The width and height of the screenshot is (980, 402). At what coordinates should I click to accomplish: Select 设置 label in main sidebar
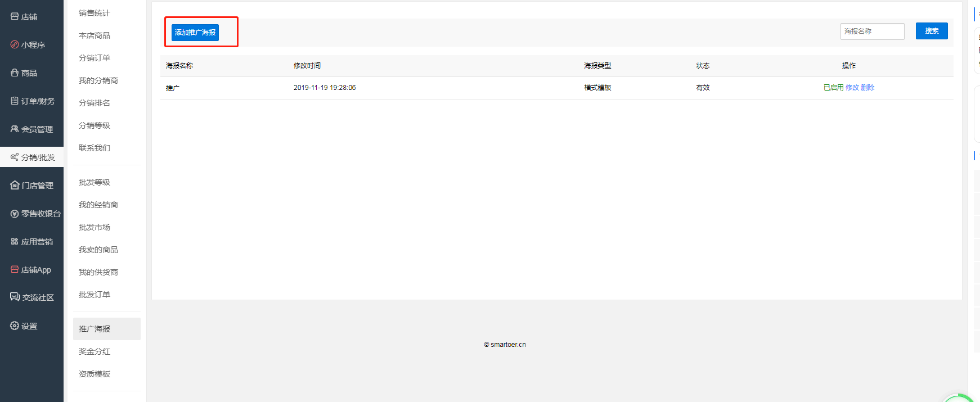pos(29,326)
